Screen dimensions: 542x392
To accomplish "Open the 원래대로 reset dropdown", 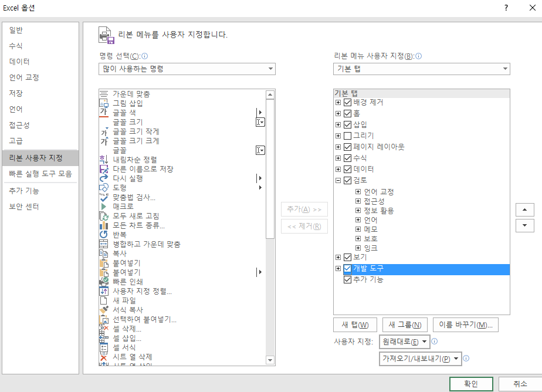I will 404,342.
